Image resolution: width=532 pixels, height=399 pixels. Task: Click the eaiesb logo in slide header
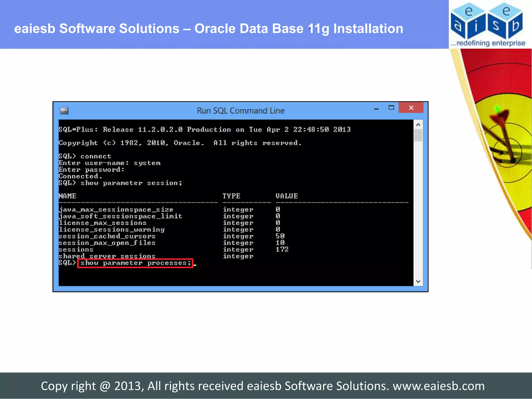pyautogui.click(x=488, y=24)
